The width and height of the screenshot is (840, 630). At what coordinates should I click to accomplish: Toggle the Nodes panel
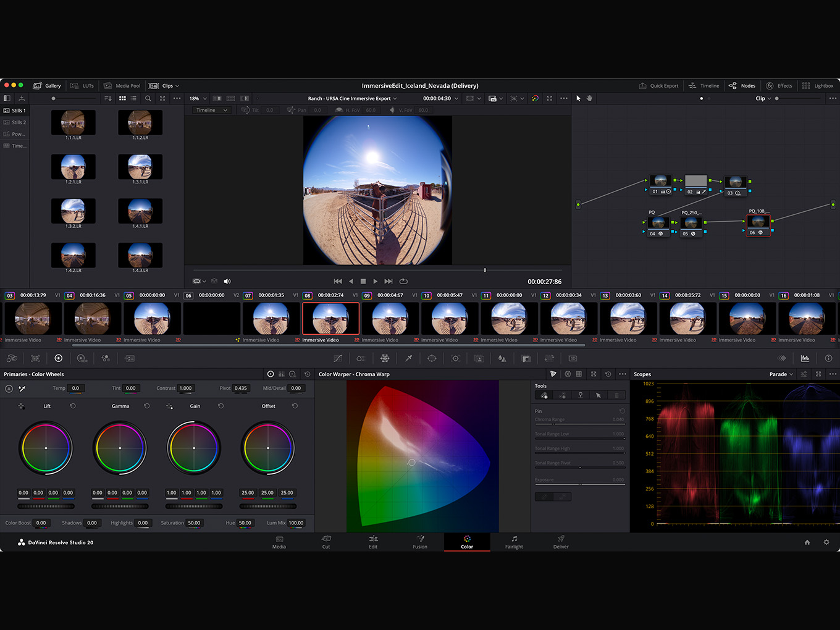[742, 86]
